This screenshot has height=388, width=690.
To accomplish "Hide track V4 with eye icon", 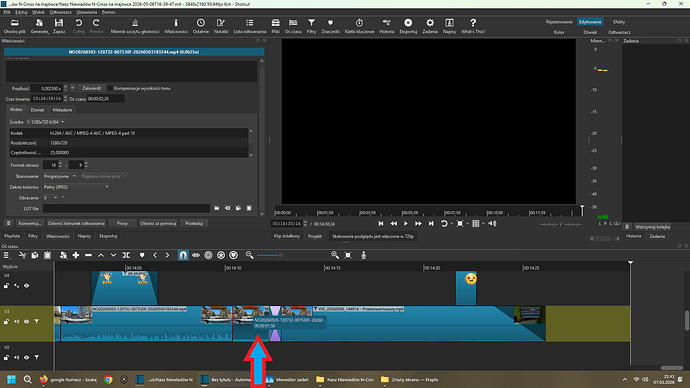I will click(x=27, y=286).
